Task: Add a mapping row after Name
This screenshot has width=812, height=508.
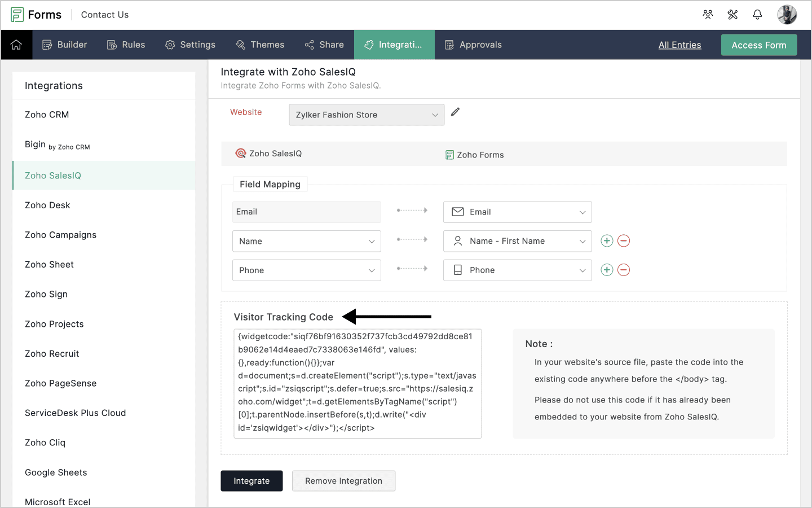Action: pos(607,241)
